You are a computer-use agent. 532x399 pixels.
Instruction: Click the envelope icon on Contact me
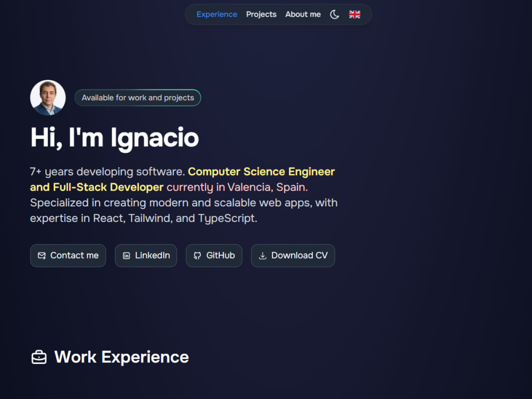(41, 255)
